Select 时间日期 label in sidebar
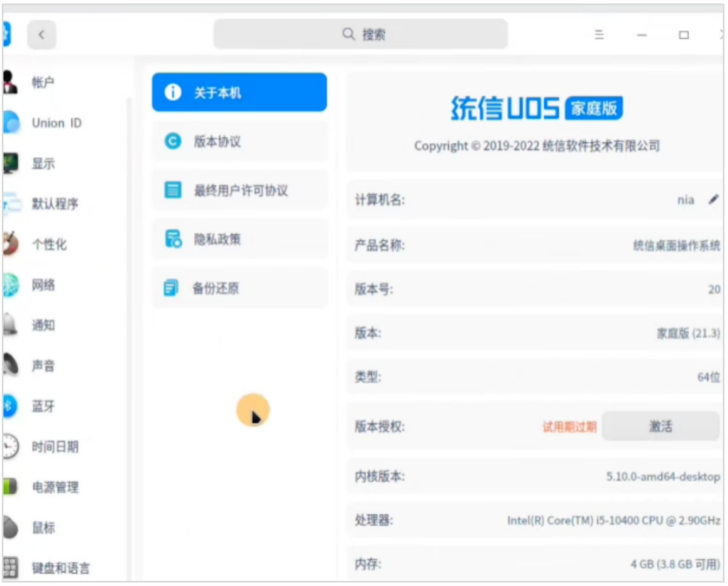 (55, 446)
